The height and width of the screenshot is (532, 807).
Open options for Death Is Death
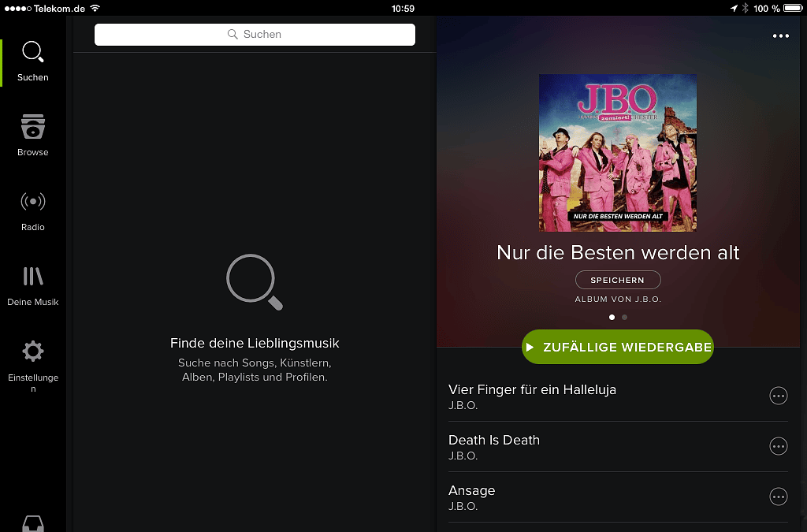[778, 447]
